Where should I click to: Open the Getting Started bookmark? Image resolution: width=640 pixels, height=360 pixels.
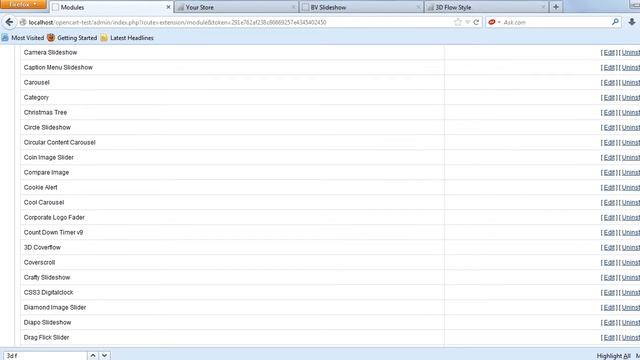tap(72, 38)
